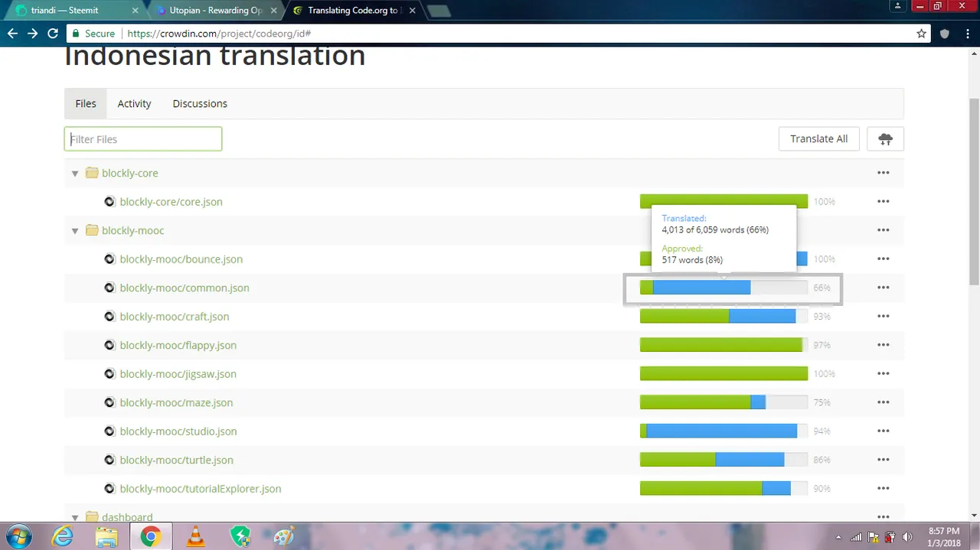The height and width of the screenshot is (550, 980).
Task: Open blockly-mooc/bounce.json file
Action: [x=181, y=259]
